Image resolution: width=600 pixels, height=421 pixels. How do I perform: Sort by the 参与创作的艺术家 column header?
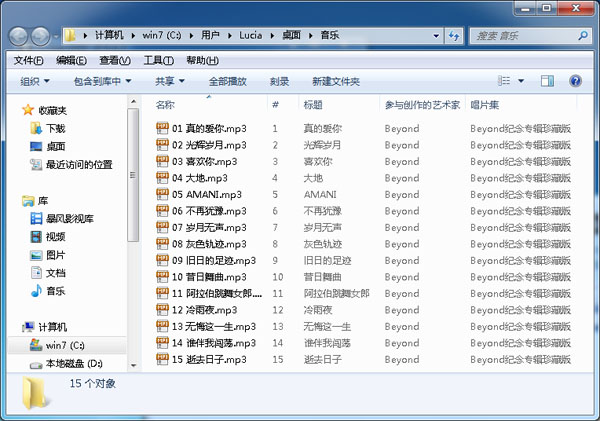coord(422,105)
